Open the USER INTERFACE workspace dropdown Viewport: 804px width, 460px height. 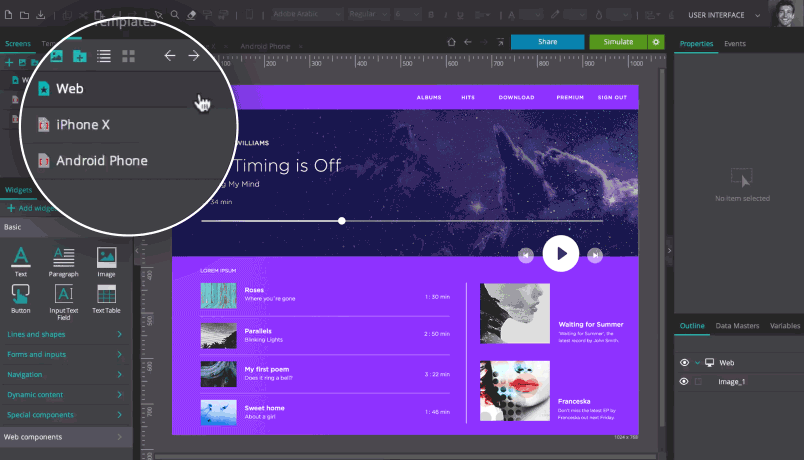point(723,15)
